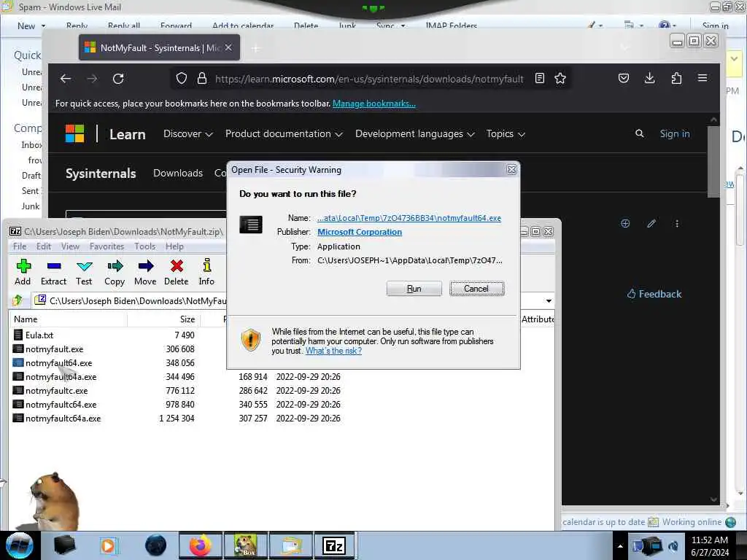
Task: Open the 7-Zip Tools menu
Action: pos(144,246)
